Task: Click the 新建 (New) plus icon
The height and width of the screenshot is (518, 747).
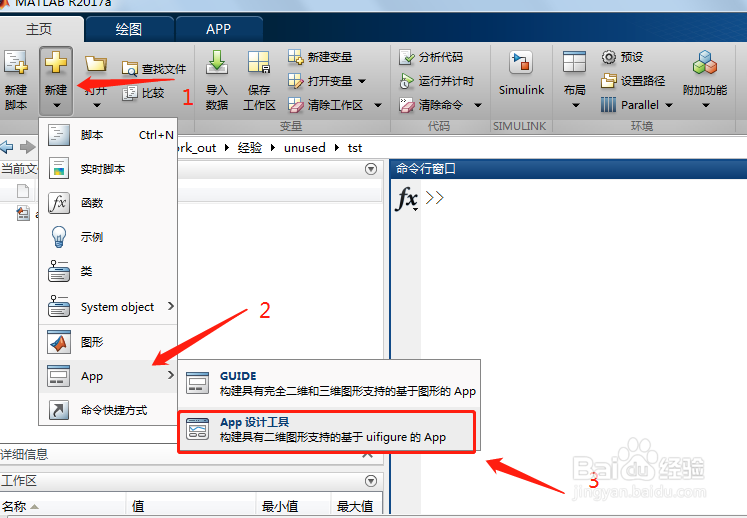Action: click(56, 63)
